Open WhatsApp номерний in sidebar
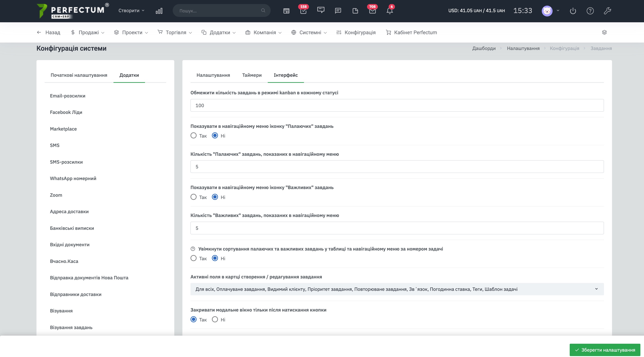Image resolution: width=644 pixels, height=357 pixels. 73,178
